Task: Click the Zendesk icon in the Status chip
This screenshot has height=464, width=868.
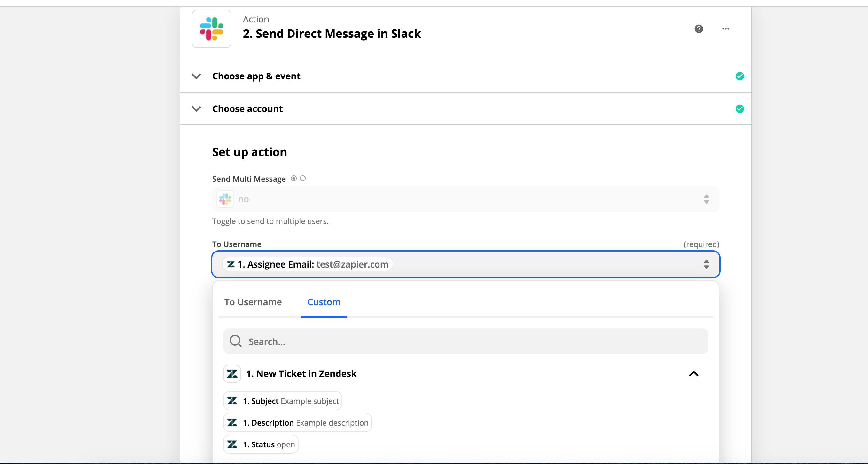Action: (232, 444)
